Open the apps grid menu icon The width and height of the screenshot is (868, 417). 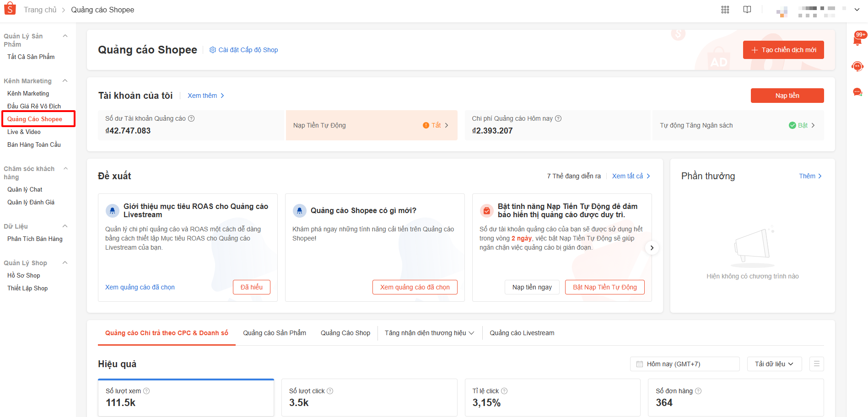(725, 10)
